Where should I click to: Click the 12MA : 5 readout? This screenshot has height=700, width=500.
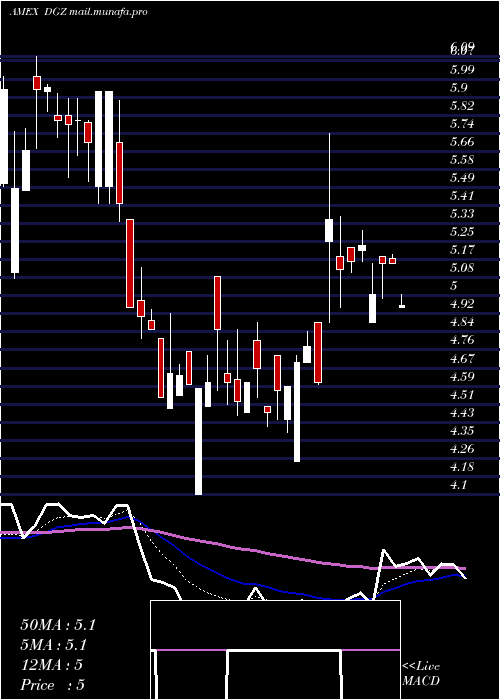coord(52,665)
